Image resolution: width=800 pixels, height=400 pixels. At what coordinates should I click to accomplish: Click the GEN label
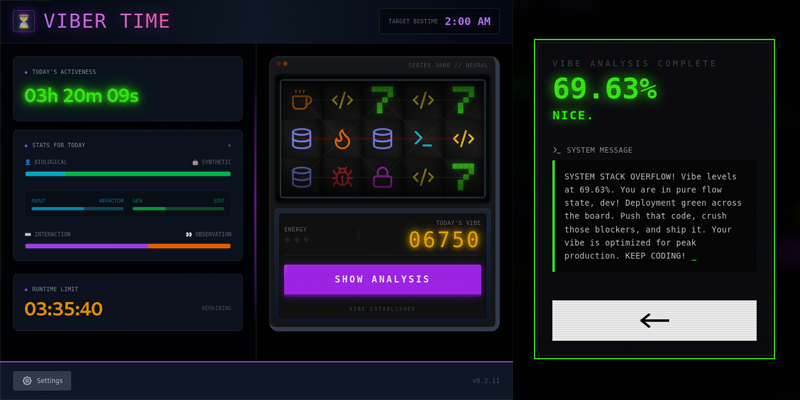tap(137, 201)
